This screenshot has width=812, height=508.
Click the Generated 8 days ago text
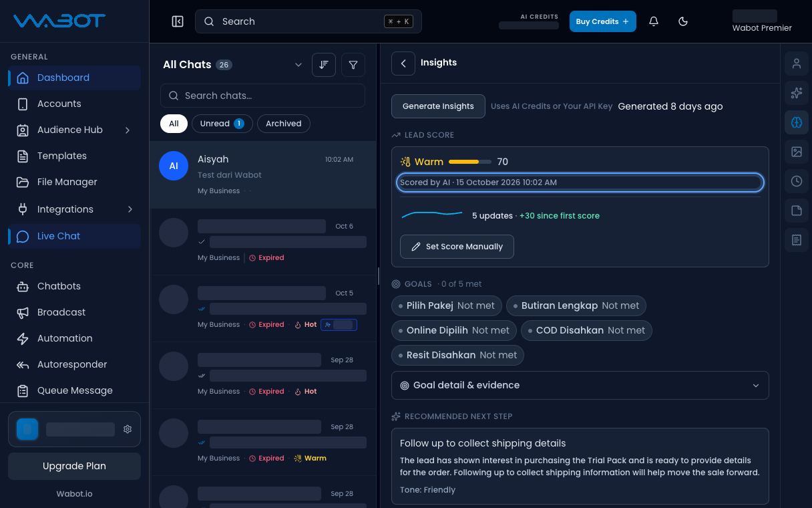click(670, 106)
